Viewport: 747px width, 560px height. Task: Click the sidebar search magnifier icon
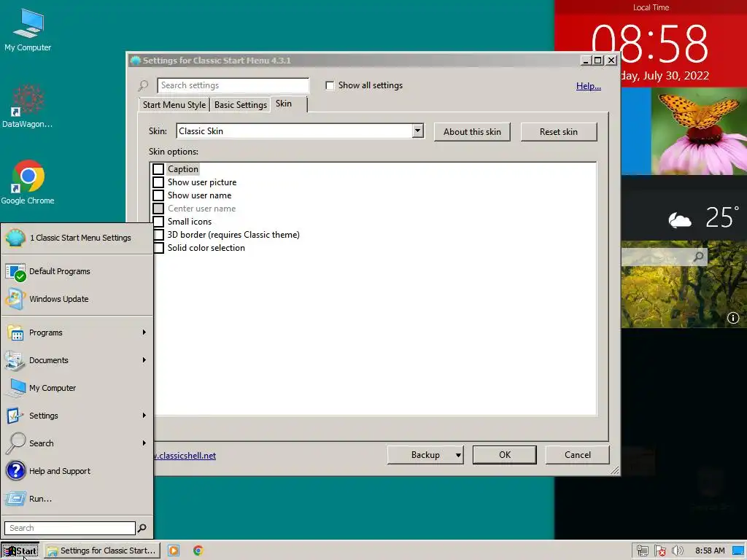click(x=698, y=257)
